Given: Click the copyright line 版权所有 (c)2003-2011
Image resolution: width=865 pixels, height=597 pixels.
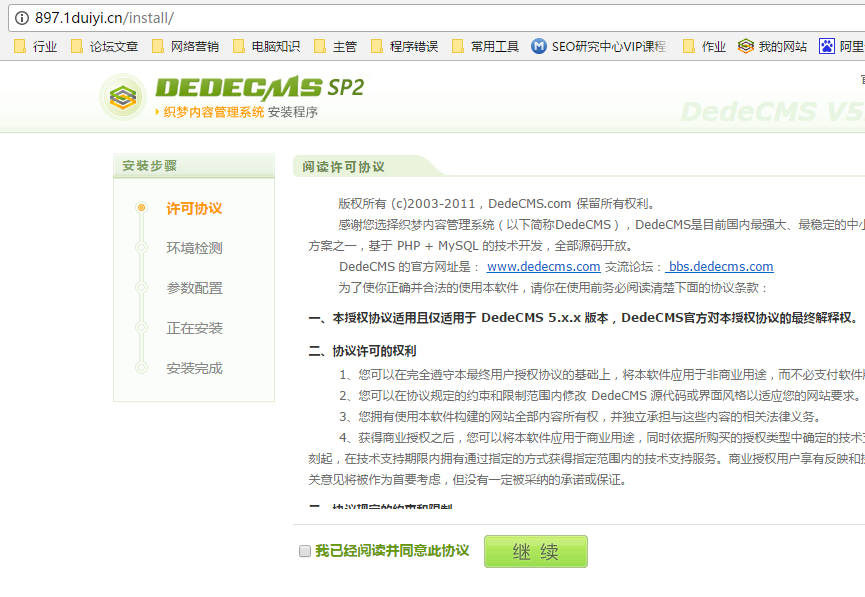Looking at the screenshot, I should [x=498, y=204].
